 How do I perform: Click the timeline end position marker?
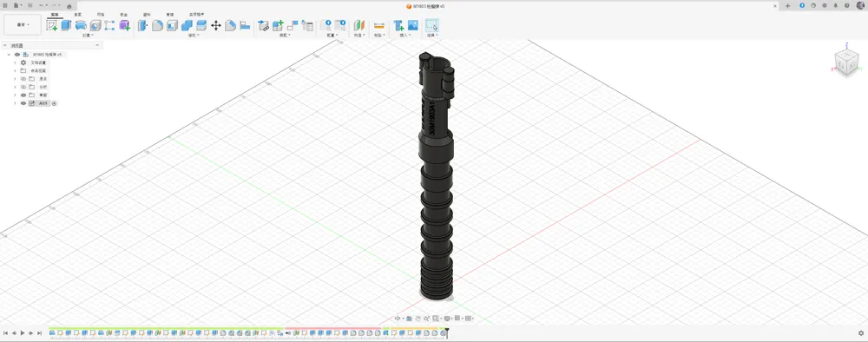pos(447,332)
